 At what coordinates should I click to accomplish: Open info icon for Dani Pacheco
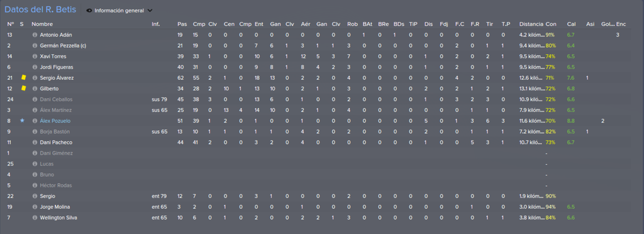pos(35,142)
